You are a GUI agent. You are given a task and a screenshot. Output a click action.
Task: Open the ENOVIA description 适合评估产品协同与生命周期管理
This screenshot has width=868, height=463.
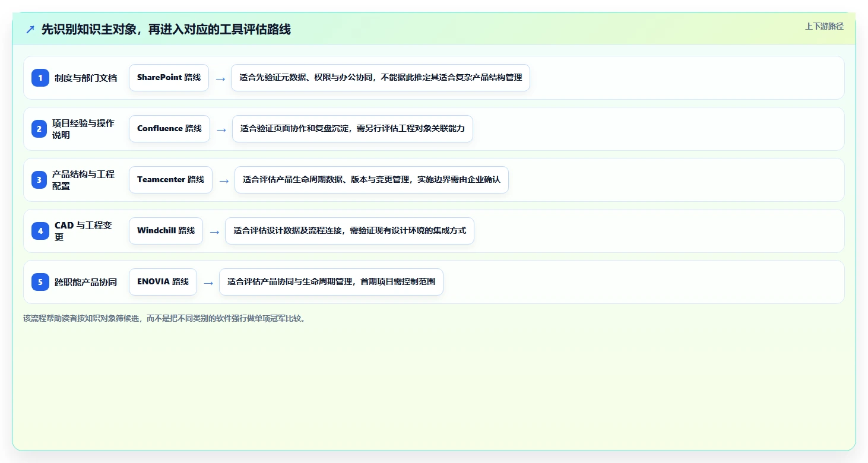[x=331, y=282]
